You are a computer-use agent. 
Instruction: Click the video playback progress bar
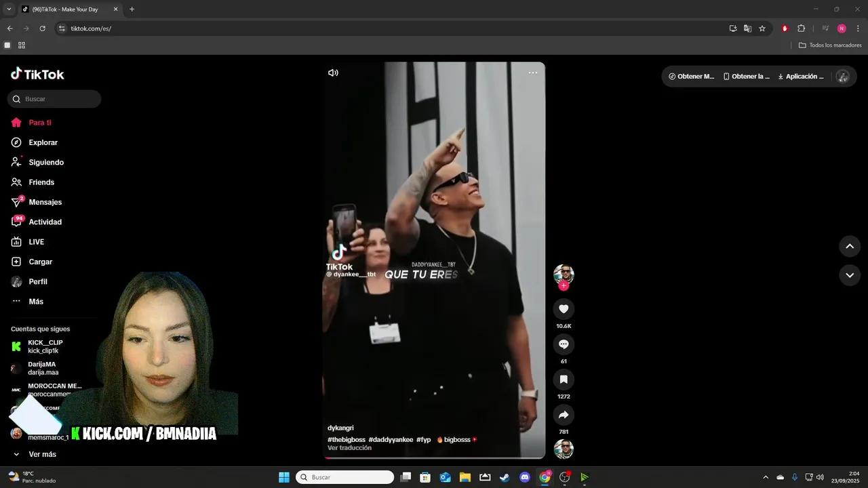click(434, 457)
